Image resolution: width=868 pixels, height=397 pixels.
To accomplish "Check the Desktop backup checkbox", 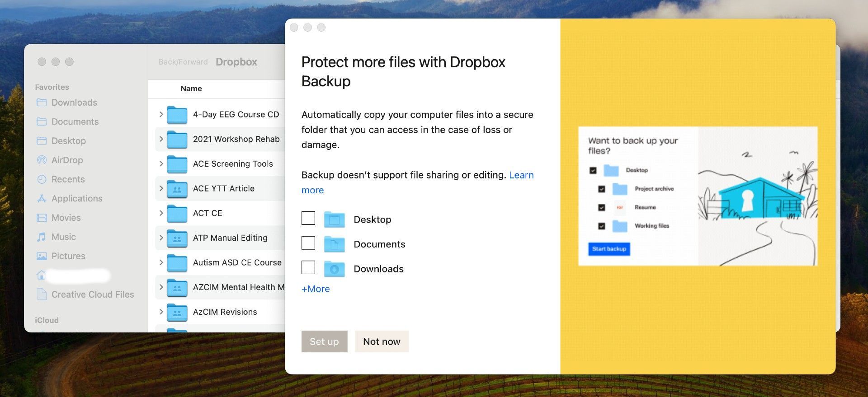I will 308,218.
